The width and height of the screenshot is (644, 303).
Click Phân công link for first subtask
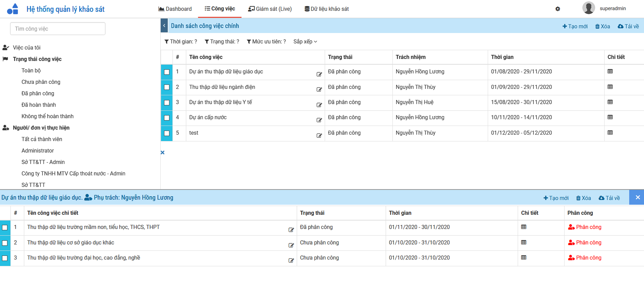pos(585,227)
